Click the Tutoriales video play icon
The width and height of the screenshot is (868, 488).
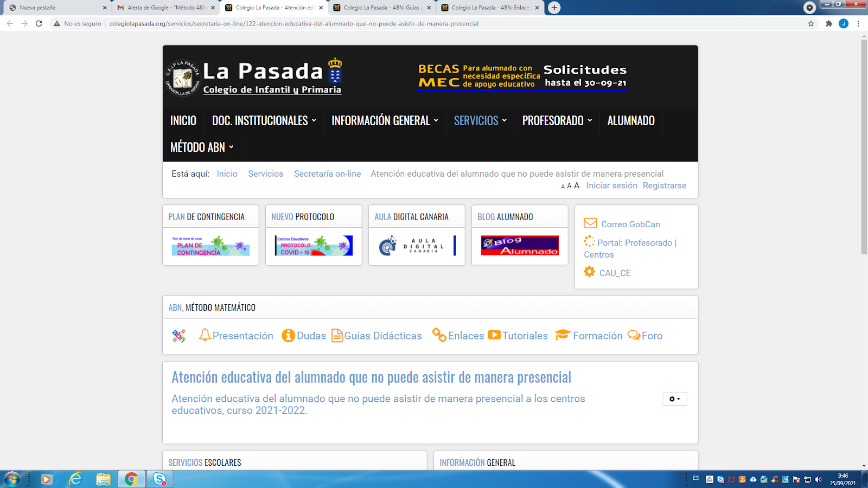pos(494,335)
